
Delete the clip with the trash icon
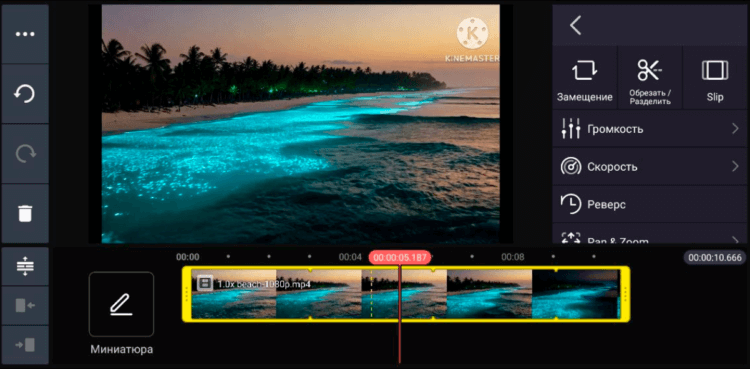point(25,213)
